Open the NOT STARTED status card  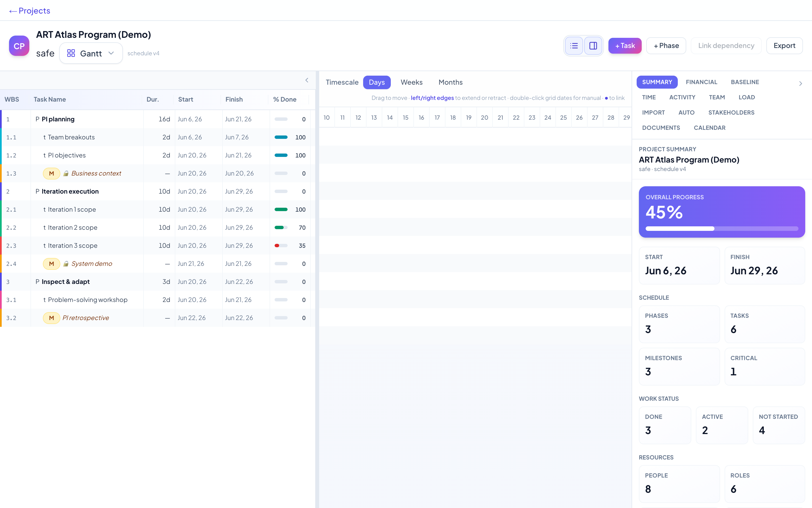point(779,425)
